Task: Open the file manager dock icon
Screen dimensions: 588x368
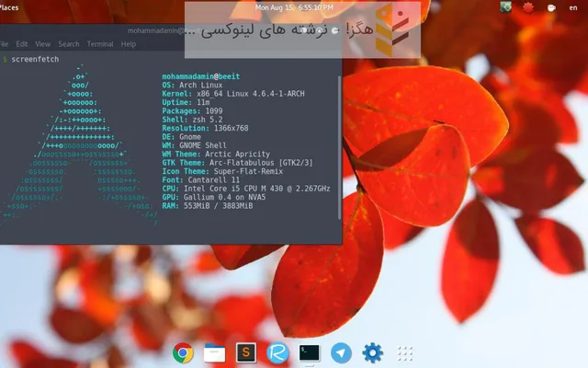Action: (214, 353)
